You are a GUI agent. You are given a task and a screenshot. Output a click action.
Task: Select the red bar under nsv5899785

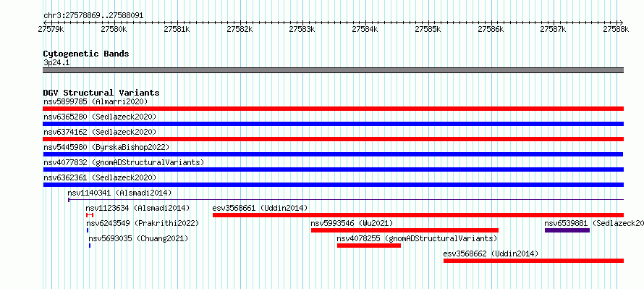click(333, 109)
